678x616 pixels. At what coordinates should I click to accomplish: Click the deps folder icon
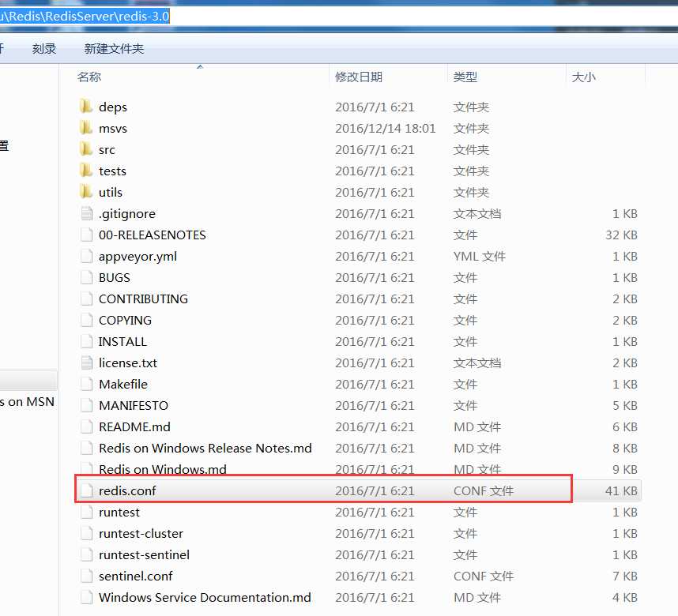(x=86, y=107)
